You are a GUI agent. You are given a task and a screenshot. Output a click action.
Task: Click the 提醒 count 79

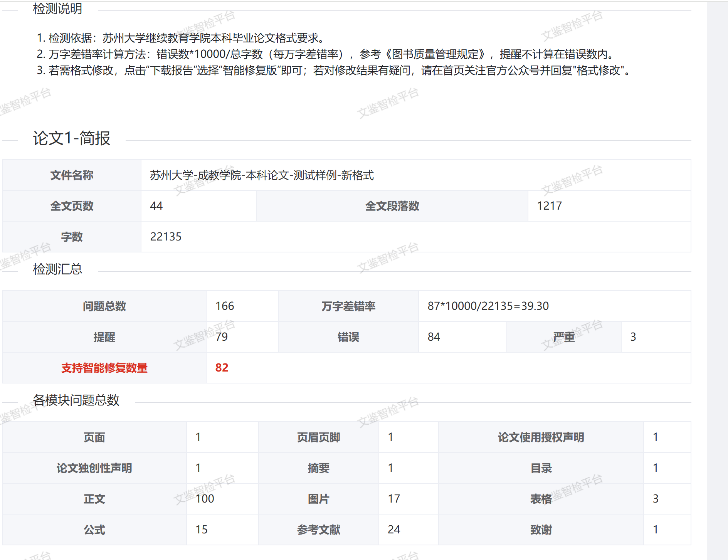click(x=222, y=337)
